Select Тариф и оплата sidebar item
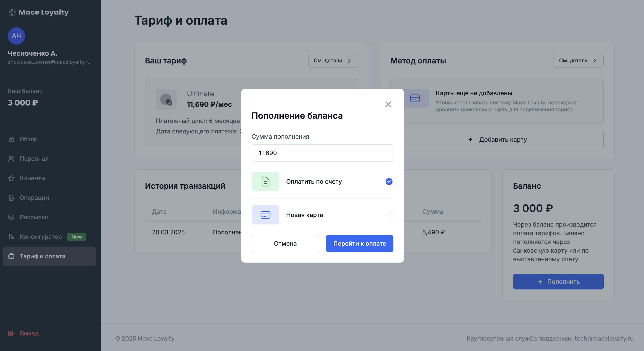 tap(49, 256)
